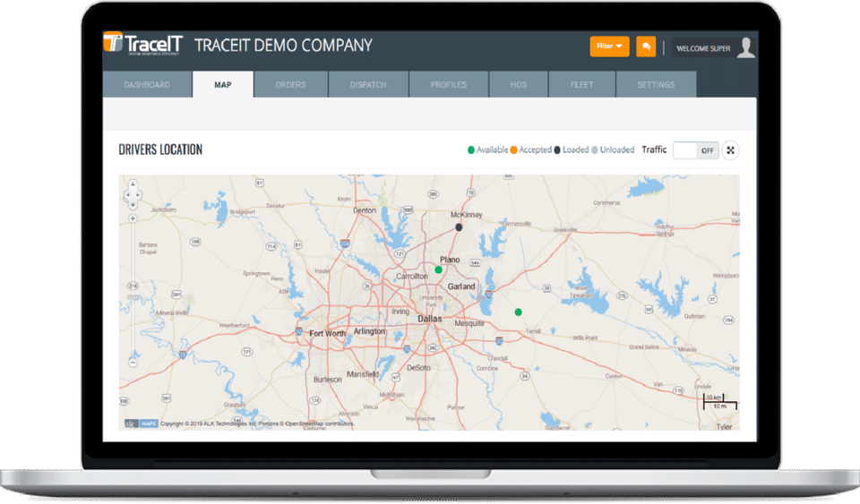Click the ALK Maps logo
This screenshot has width=860, height=504.
pyautogui.click(x=141, y=423)
